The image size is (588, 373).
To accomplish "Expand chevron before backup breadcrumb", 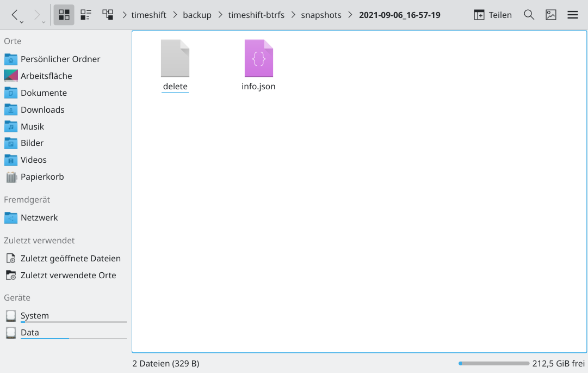I will click(175, 15).
